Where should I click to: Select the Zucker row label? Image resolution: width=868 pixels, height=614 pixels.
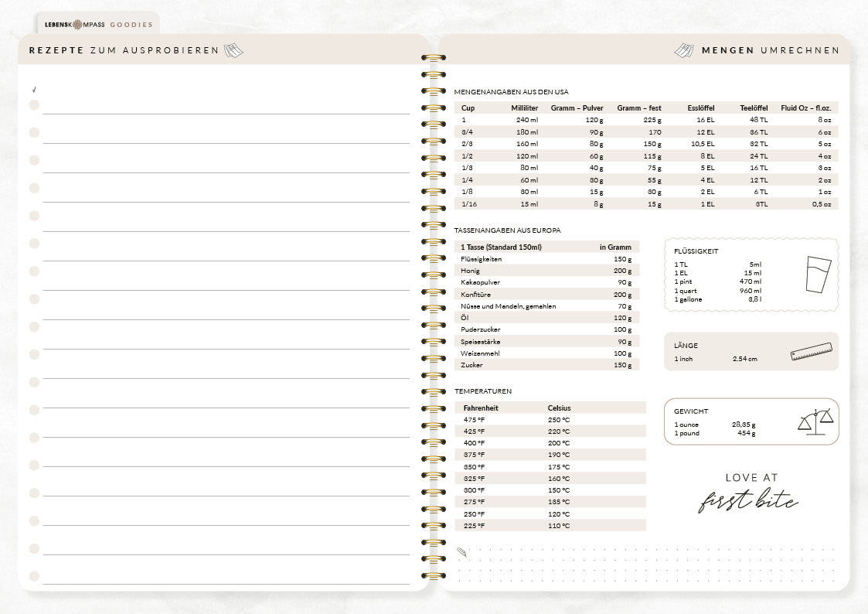pos(471,365)
